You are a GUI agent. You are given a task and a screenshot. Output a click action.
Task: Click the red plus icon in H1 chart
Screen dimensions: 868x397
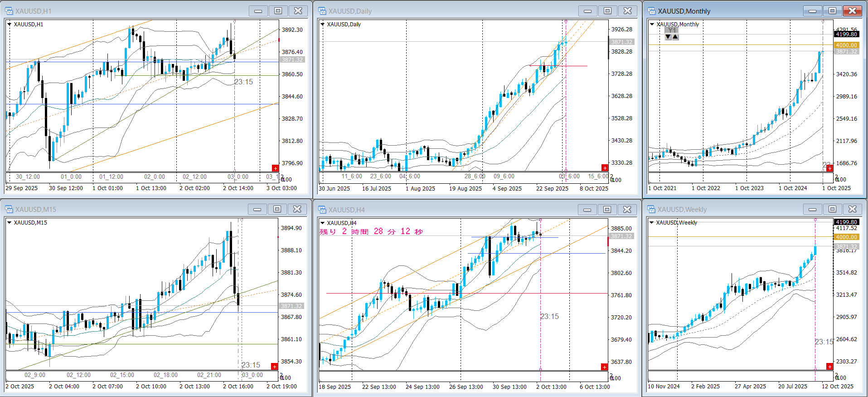(275, 168)
